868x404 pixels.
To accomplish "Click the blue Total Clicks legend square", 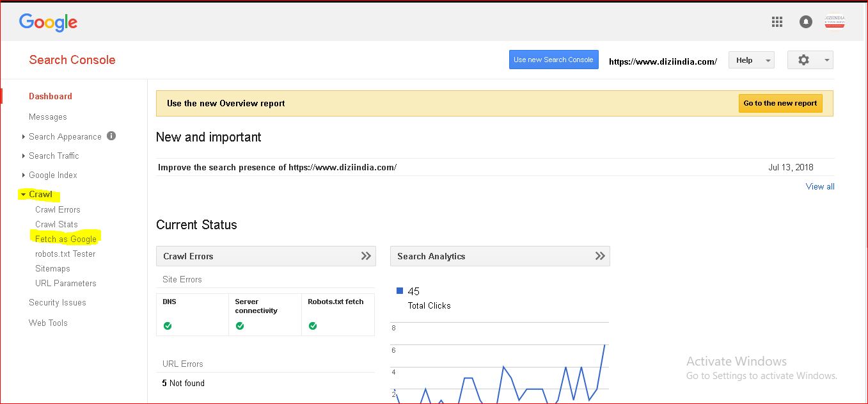I will tap(400, 291).
